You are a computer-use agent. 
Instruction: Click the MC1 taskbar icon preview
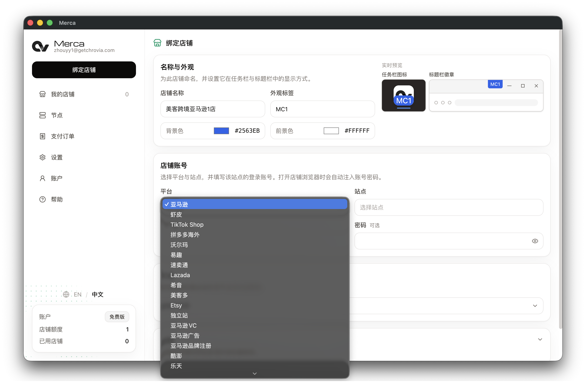click(x=403, y=95)
